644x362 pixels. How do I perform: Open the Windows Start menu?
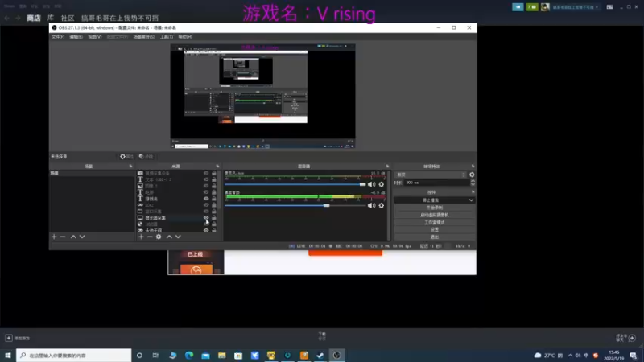(x=8, y=355)
